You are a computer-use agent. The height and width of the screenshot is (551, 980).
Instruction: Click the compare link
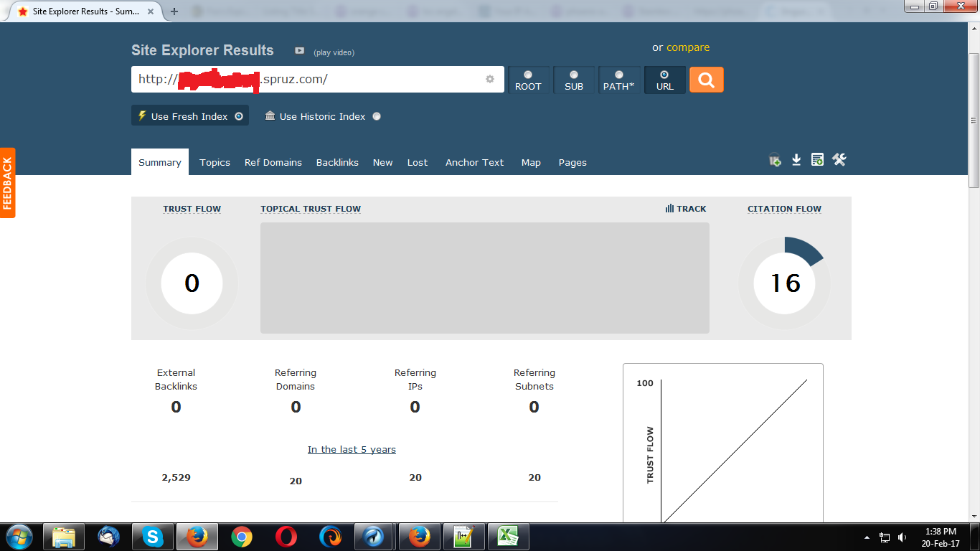[688, 47]
